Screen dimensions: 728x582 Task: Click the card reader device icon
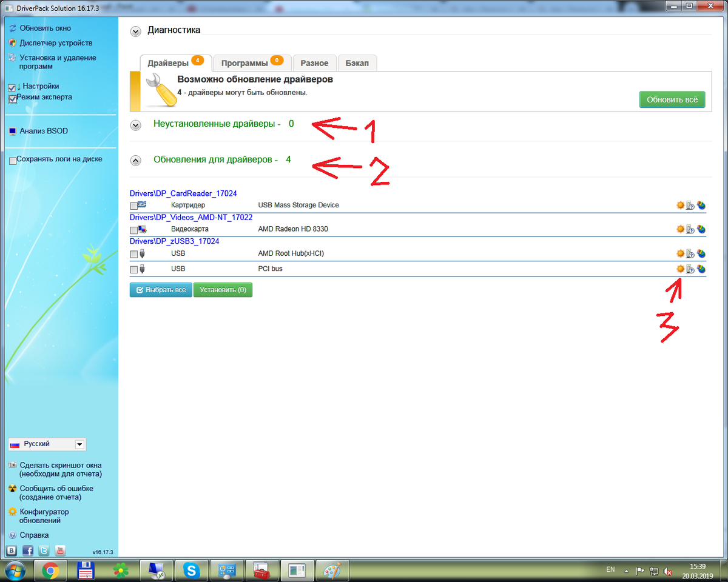tap(143, 206)
